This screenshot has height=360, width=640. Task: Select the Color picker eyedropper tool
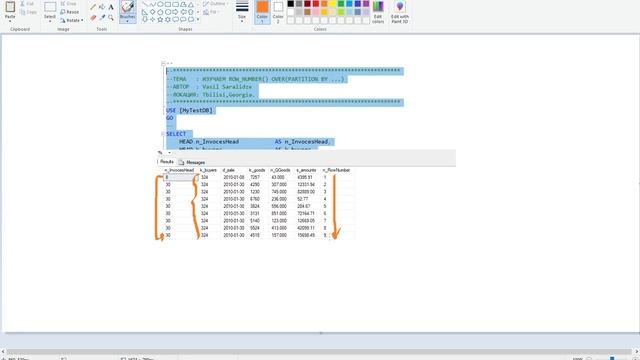point(102,18)
